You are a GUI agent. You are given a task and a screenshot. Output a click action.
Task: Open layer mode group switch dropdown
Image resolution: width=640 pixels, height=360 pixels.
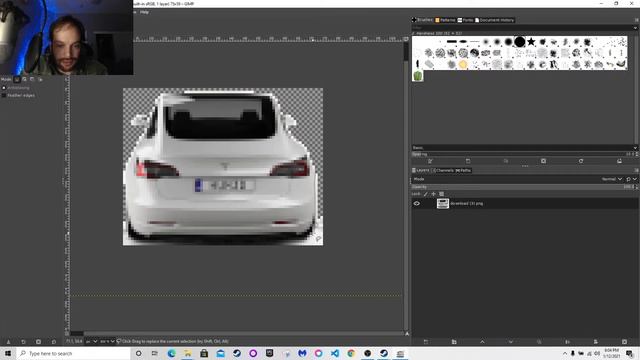(x=631, y=179)
